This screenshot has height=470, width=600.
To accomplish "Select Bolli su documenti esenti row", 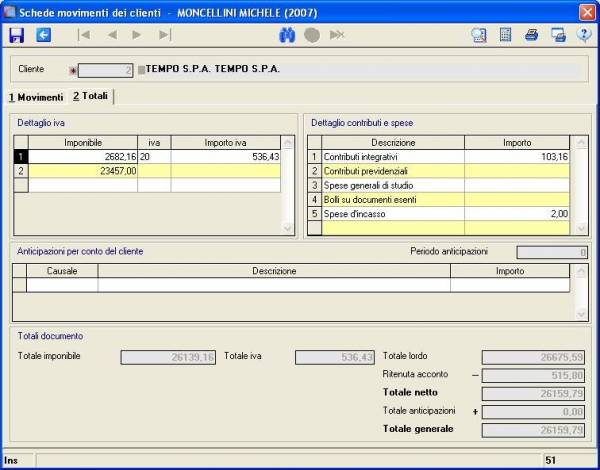I will pyautogui.click(x=439, y=200).
